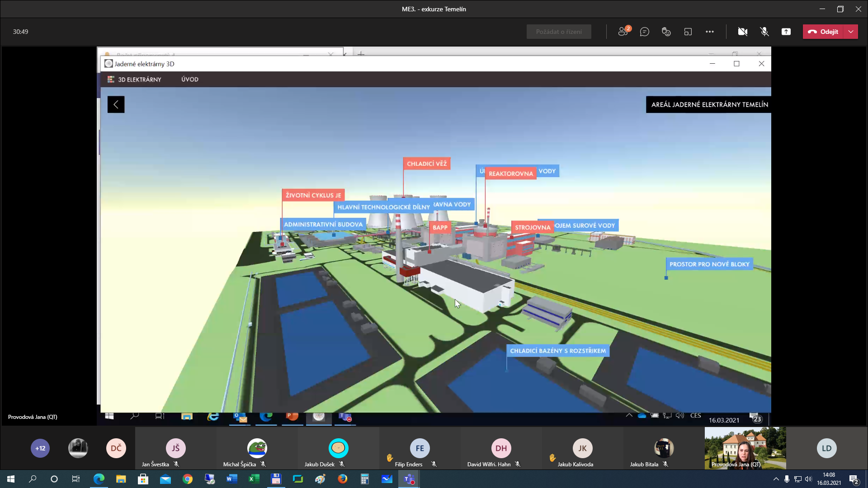Expand the leave options dropdown arrow
Screen dimensions: 868x488
pyautogui.click(x=851, y=32)
